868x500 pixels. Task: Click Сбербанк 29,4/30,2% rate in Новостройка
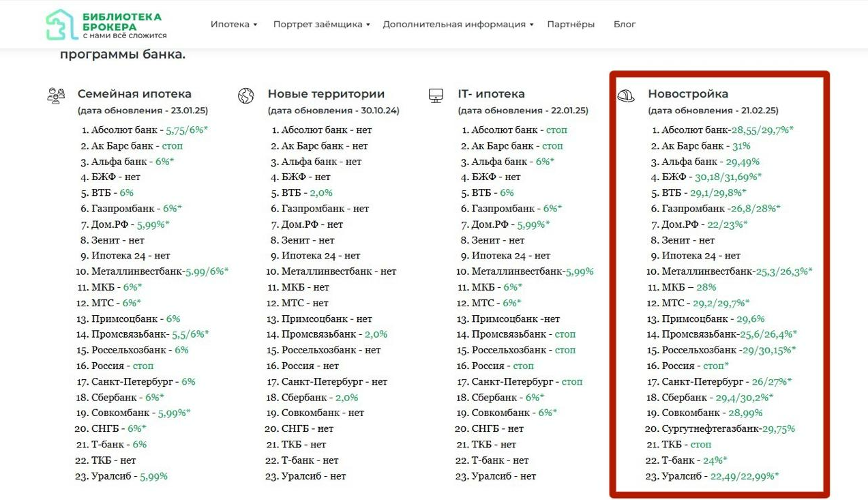click(740, 398)
